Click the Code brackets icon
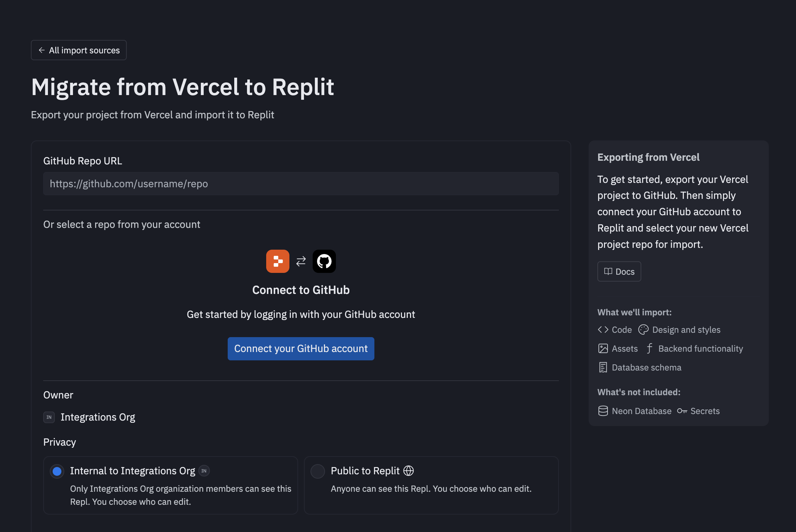The width and height of the screenshot is (796, 532). click(x=603, y=330)
